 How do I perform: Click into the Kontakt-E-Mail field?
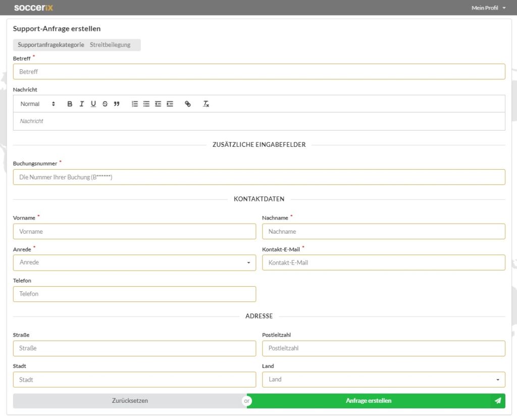tap(383, 262)
